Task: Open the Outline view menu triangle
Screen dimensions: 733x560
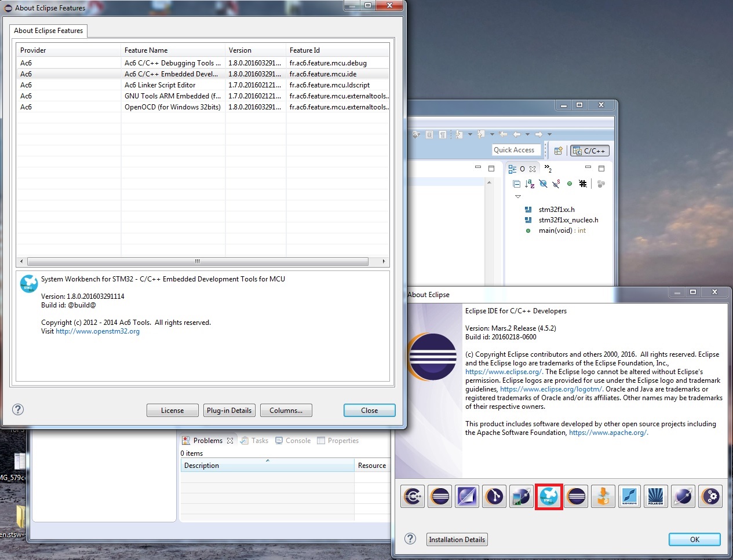Action: [x=518, y=197]
